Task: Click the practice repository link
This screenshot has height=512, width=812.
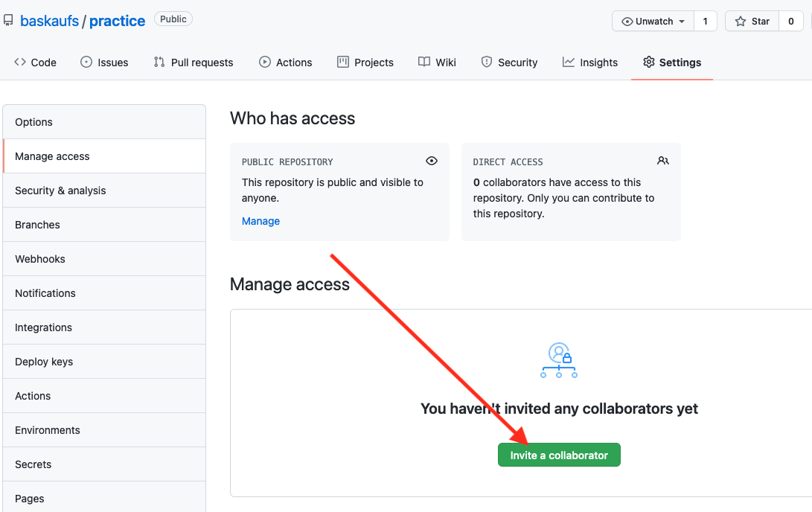Action: click(x=117, y=21)
